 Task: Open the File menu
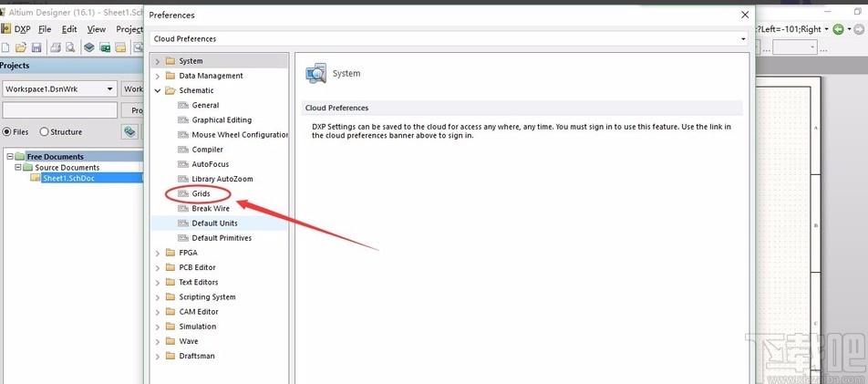click(x=45, y=29)
